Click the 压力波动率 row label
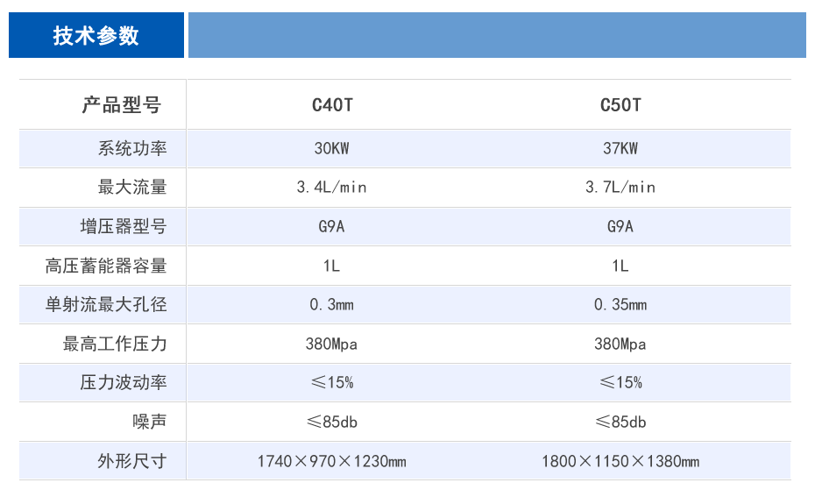Screen dimensions: 815x504 point(124,383)
